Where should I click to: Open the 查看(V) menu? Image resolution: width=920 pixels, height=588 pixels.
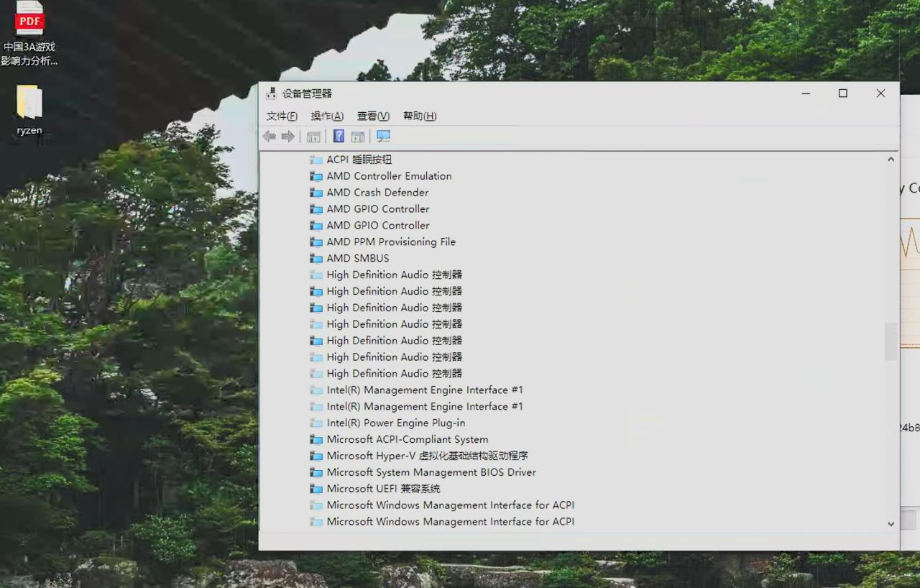tap(373, 116)
